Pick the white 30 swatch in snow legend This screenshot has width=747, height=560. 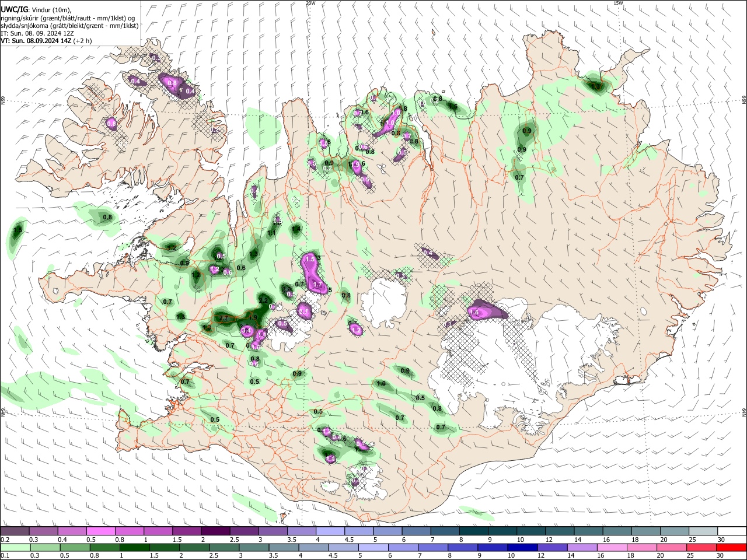[x=732, y=531]
